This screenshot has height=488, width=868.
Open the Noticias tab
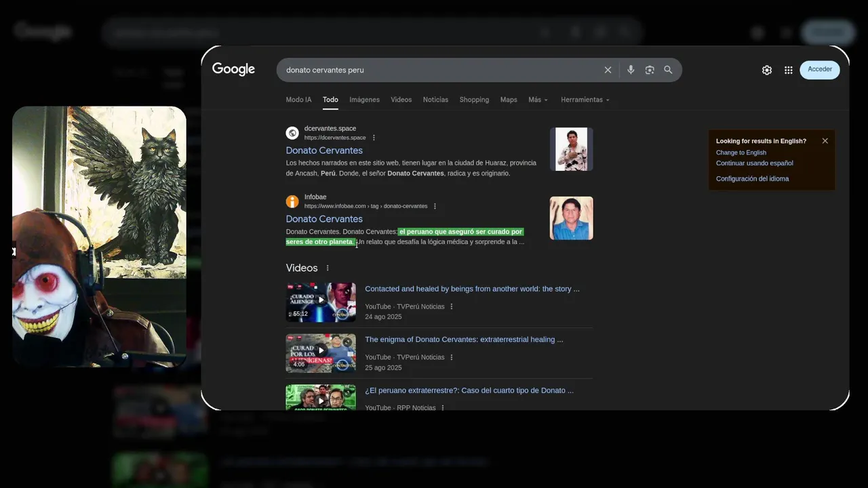(435, 100)
